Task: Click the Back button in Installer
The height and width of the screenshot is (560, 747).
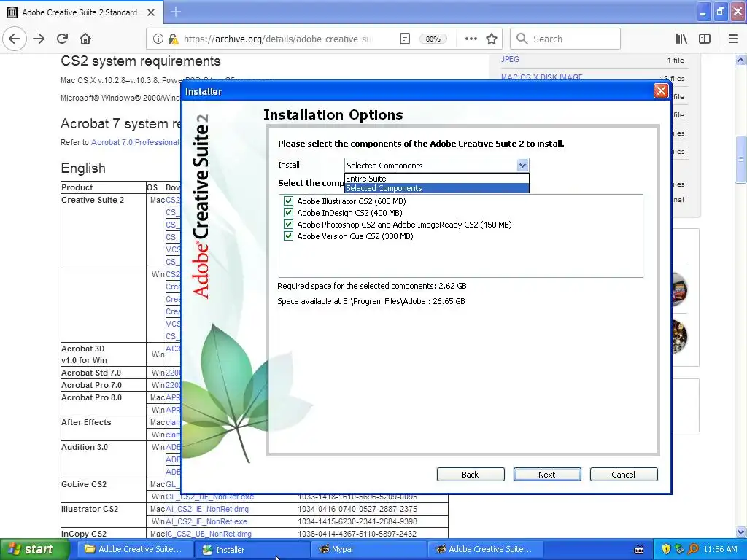Action: pyautogui.click(x=471, y=474)
